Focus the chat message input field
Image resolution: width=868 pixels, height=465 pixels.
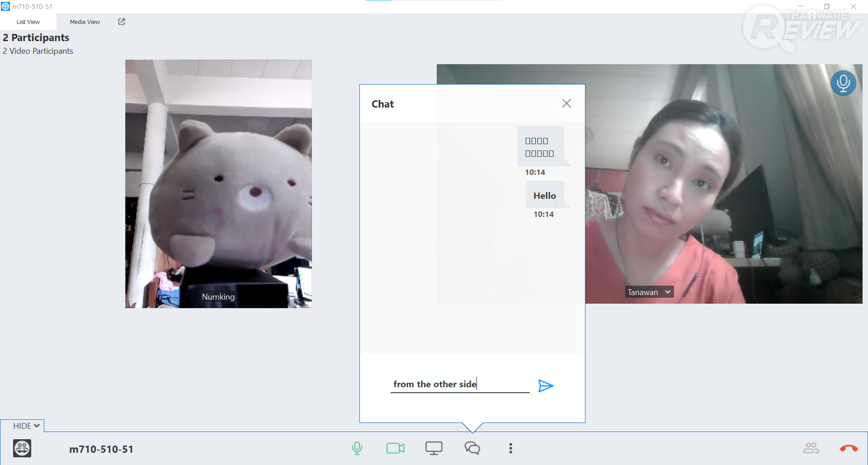tap(460, 384)
